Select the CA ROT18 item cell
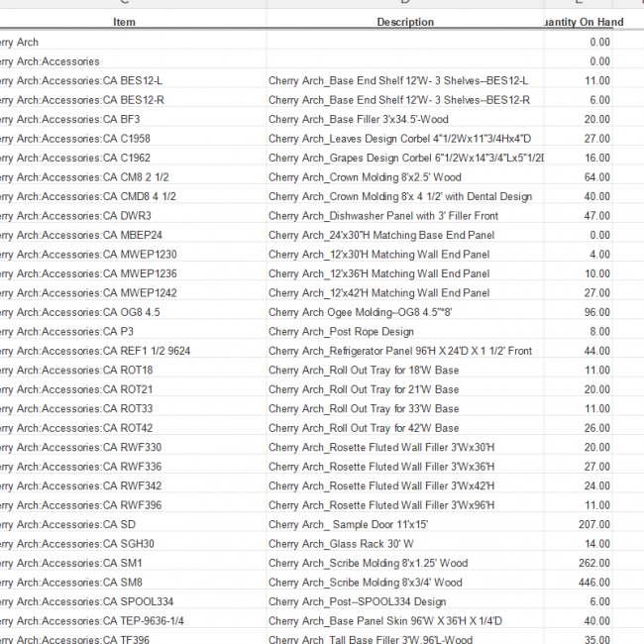 click(x=133, y=371)
